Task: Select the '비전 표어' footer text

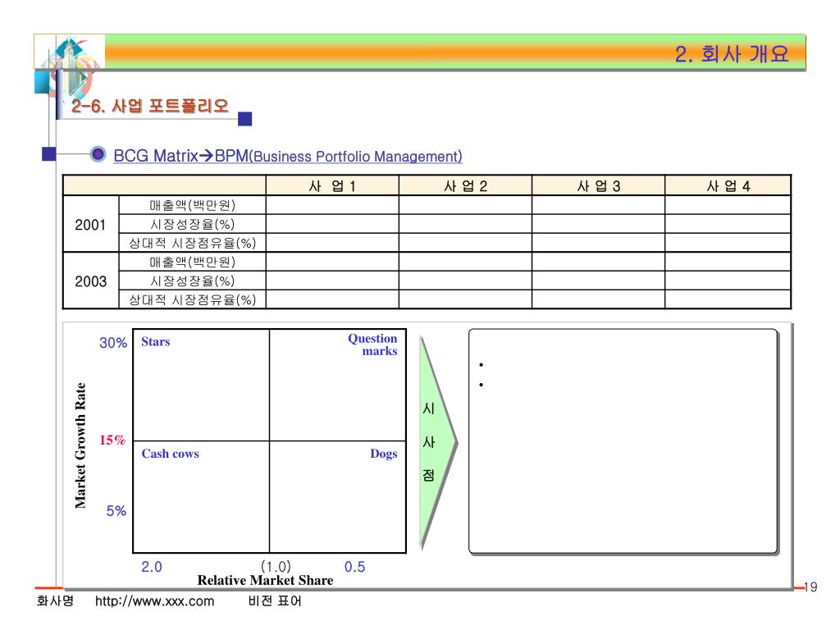Action: point(275,601)
